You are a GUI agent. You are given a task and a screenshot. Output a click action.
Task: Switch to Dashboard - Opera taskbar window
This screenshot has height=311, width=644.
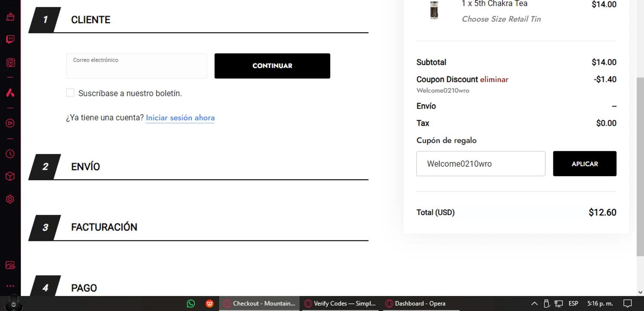click(419, 303)
